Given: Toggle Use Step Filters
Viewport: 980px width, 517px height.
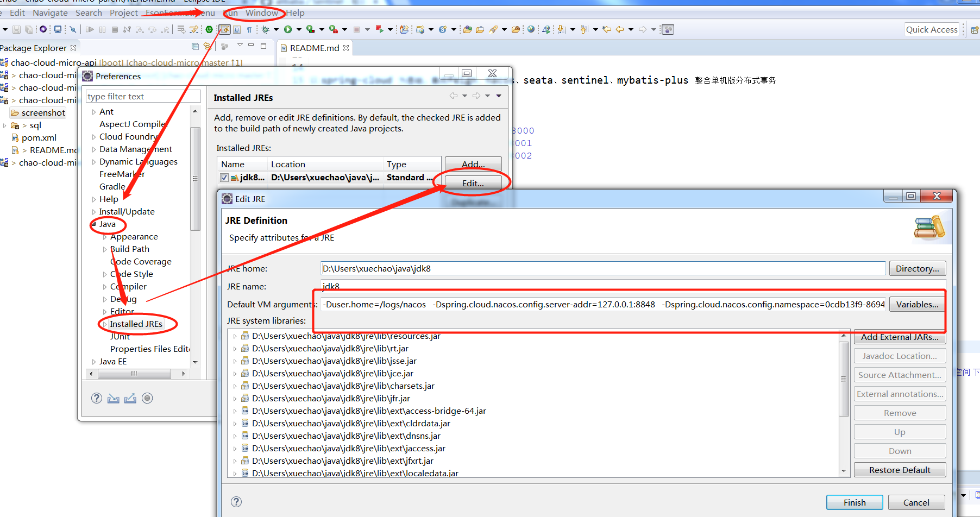Looking at the screenshot, I should pyautogui.click(x=193, y=29).
